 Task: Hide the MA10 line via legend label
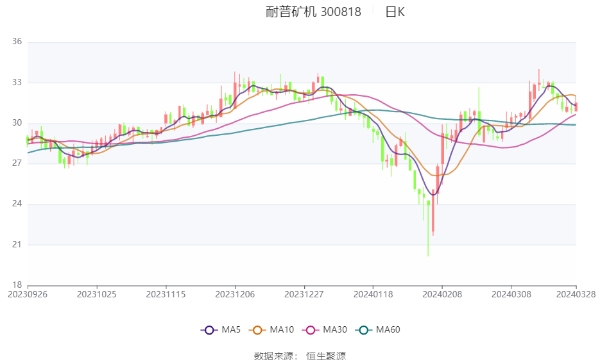[282, 329]
